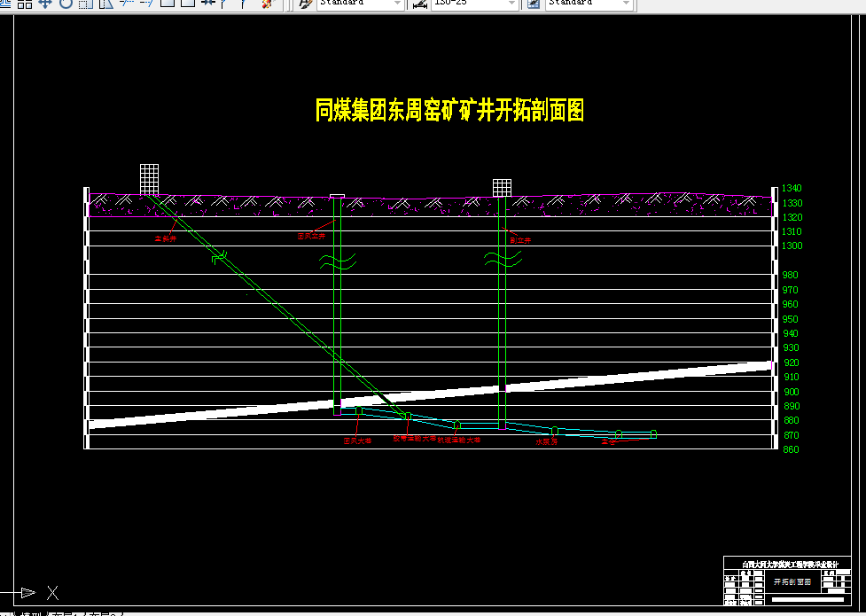The height and width of the screenshot is (616, 866).
Task: Click the elevation value 860
Action: click(x=791, y=449)
